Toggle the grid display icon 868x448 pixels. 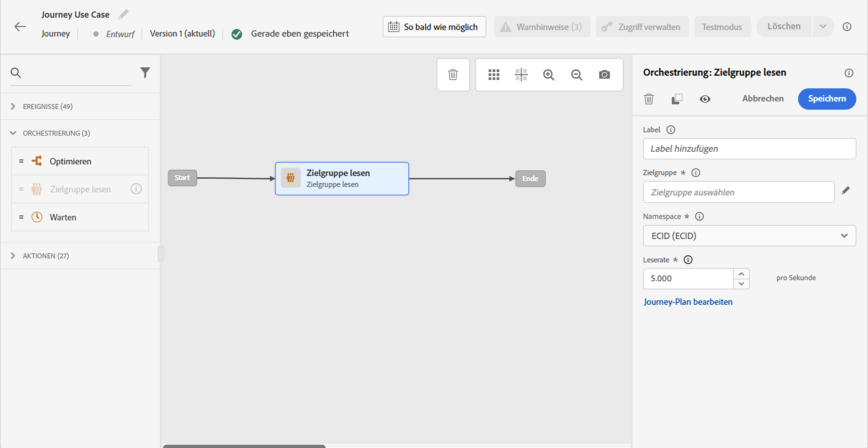tap(494, 74)
